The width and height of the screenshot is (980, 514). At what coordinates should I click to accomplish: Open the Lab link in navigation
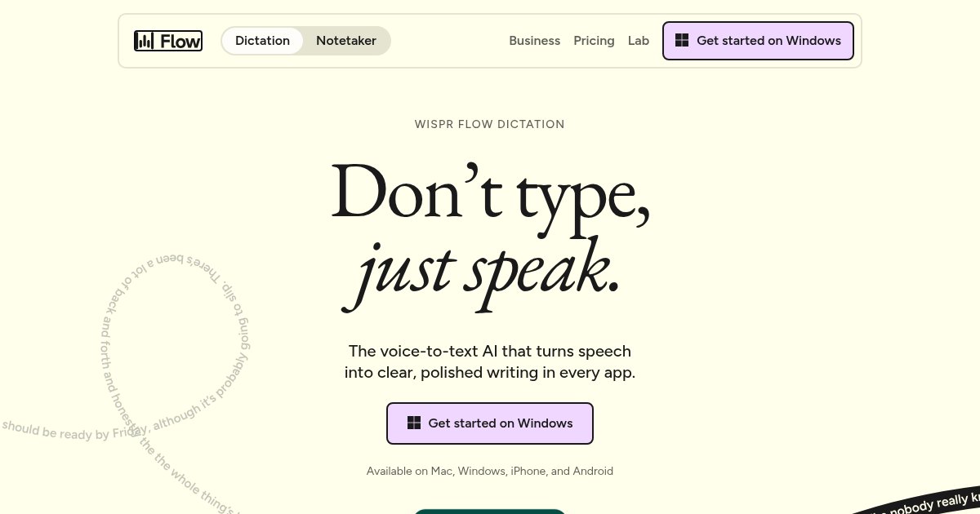tap(639, 41)
